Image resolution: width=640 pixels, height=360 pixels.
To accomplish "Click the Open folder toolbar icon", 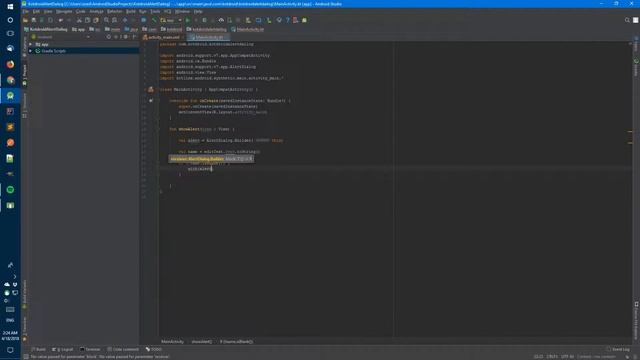I will (x=26, y=20).
